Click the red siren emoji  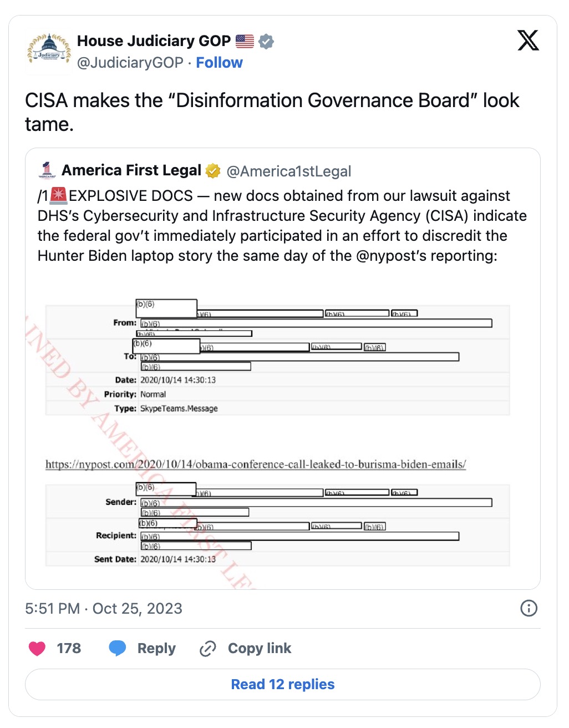pos(59,195)
